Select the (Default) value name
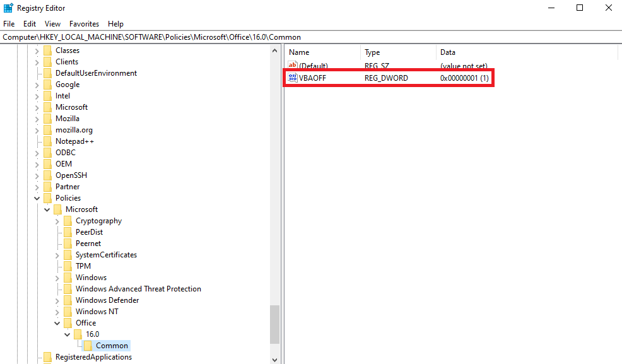This screenshot has width=622, height=364. 314,66
